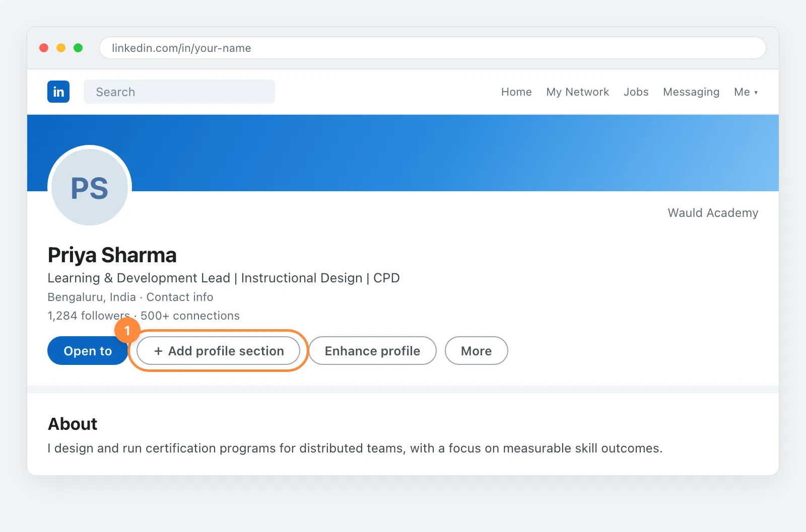
Task: View the 500+ connections link
Action: pyautogui.click(x=190, y=316)
